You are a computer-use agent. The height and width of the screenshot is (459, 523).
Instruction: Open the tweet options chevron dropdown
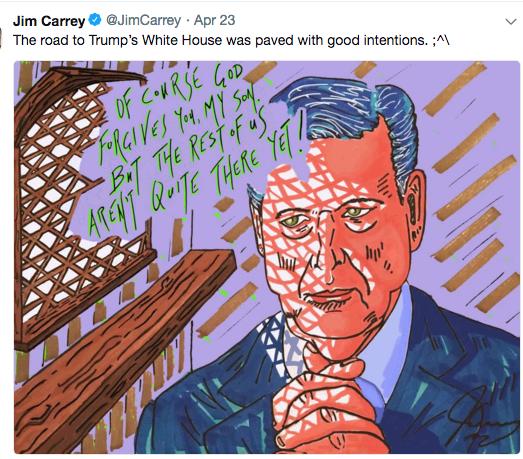(x=511, y=22)
